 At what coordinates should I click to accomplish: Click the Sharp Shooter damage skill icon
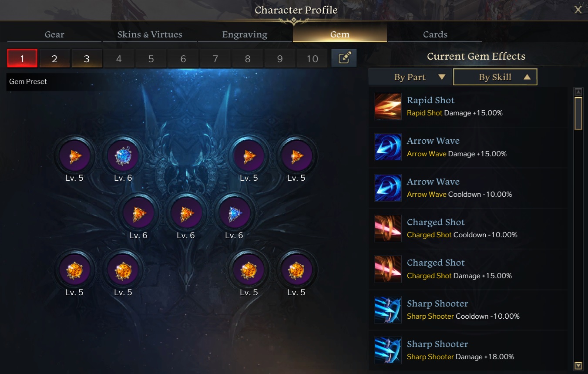coord(388,350)
